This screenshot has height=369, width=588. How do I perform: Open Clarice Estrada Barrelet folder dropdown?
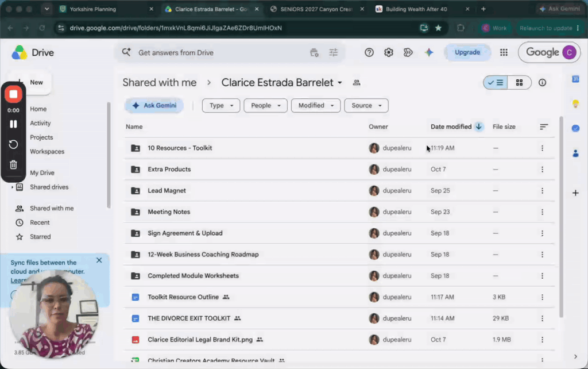pyautogui.click(x=340, y=83)
